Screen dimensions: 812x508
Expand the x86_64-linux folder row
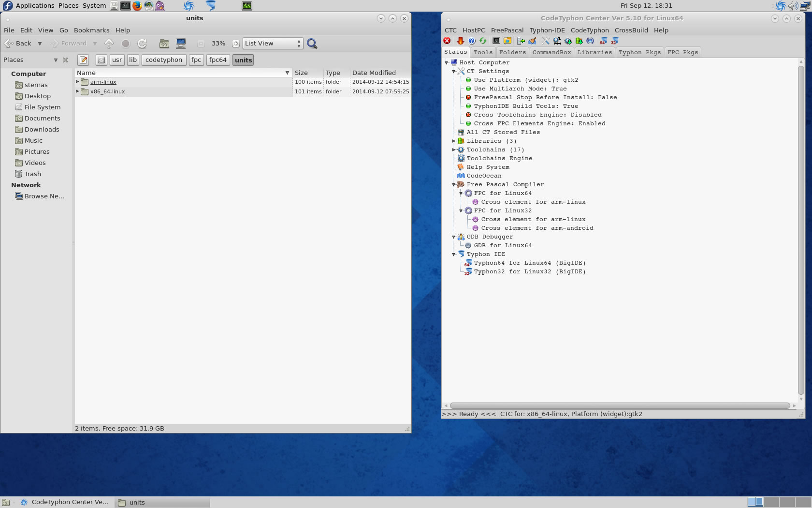tap(77, 91)
